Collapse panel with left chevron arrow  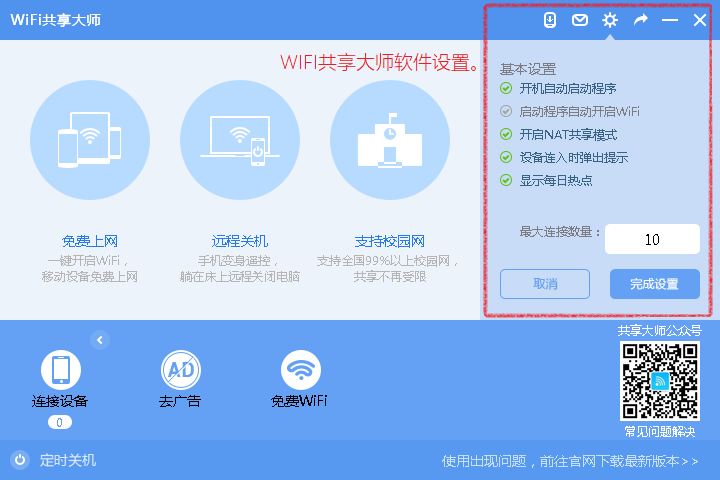99,340
